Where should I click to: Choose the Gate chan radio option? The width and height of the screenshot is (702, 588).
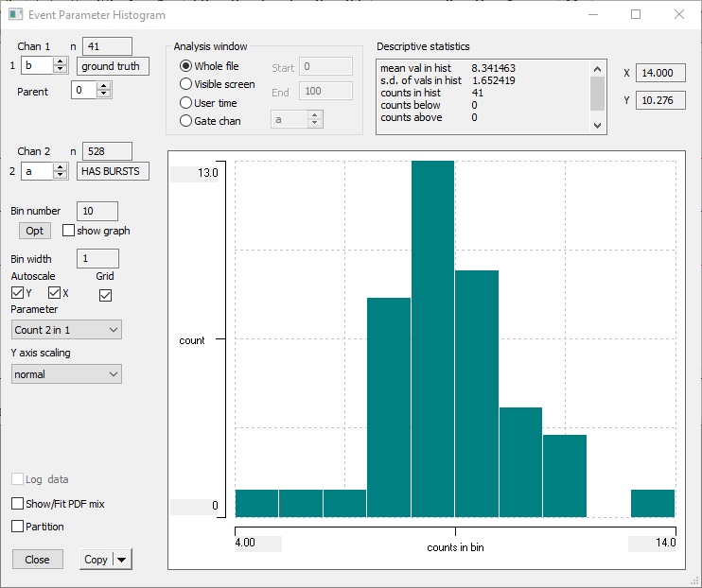[x=185, y=121]
